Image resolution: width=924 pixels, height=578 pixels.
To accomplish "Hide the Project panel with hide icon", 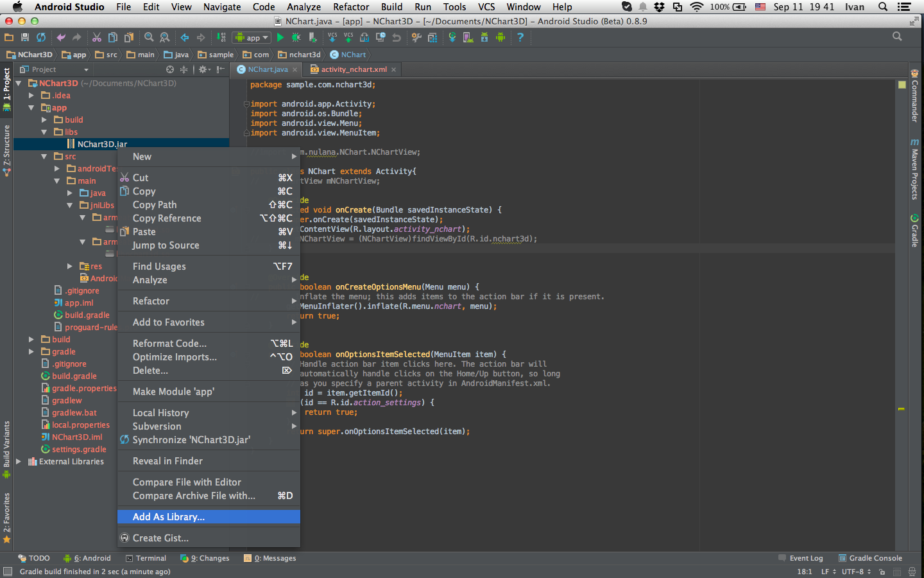I will [x=221, y=69].
